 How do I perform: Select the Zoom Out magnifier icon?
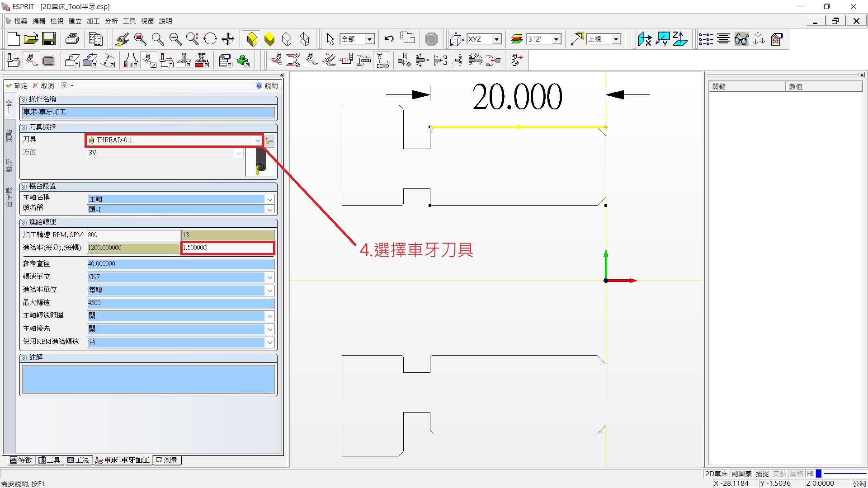(175, 39)
